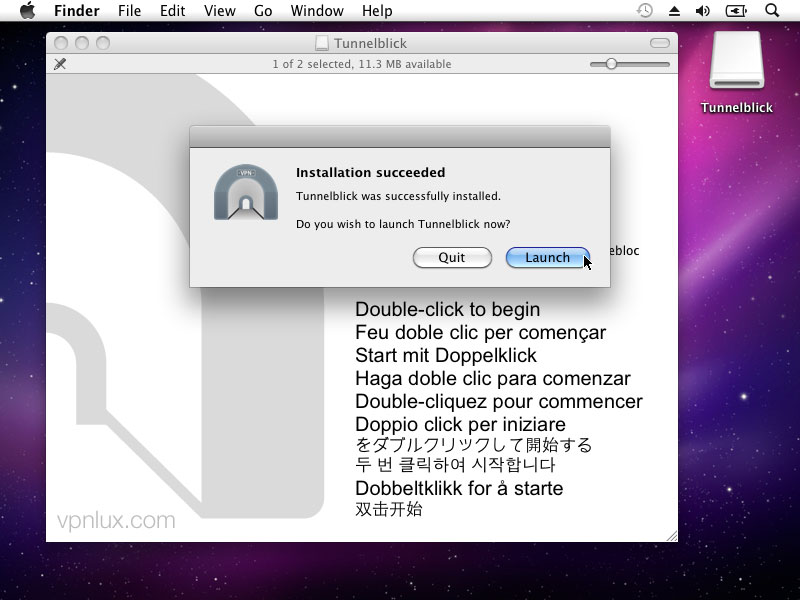Click the read-only crossed pencil icon
Viewport: 800px width, 600px height.
tap(60, 64)
